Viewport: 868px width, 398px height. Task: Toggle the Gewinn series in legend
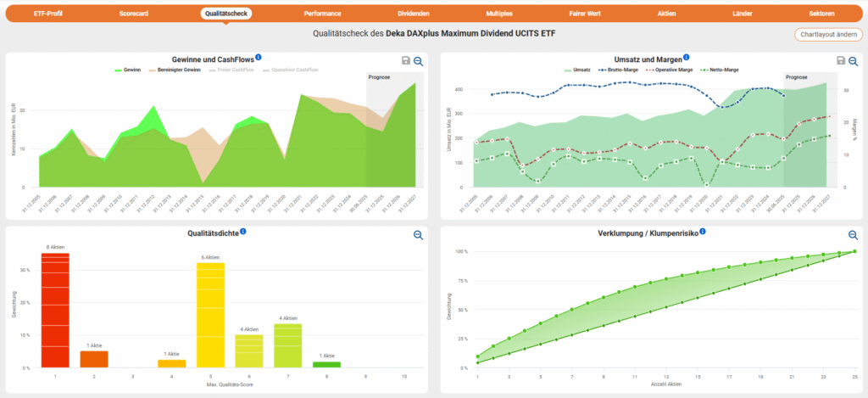[130, 70]
